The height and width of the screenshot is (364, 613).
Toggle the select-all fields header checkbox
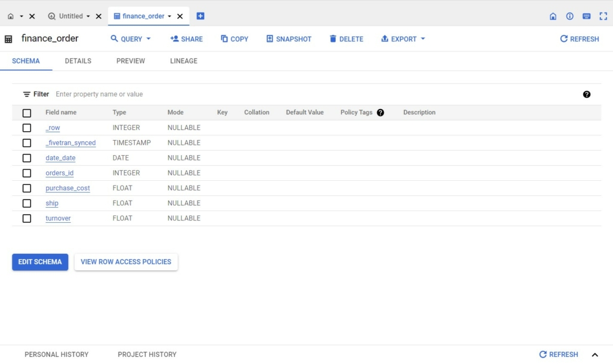click(26, 113)
